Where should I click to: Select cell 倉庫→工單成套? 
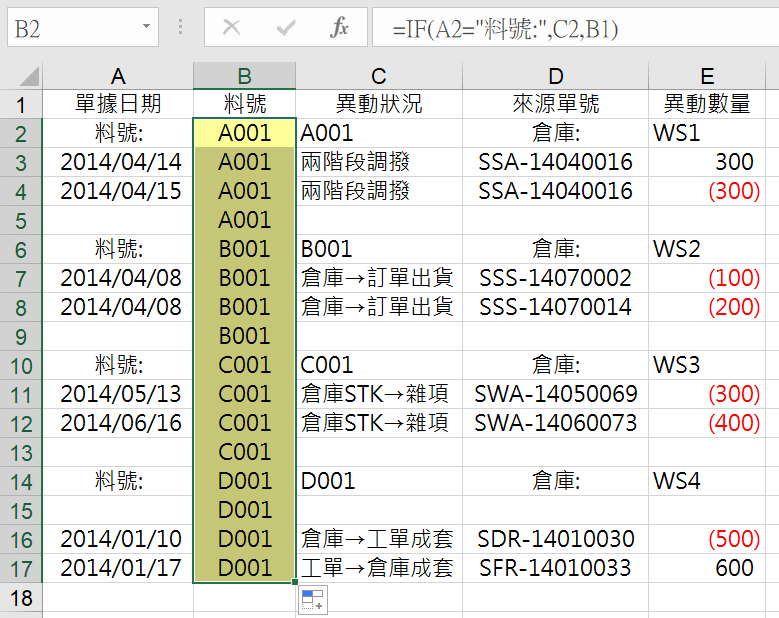(x=379, y=540)
